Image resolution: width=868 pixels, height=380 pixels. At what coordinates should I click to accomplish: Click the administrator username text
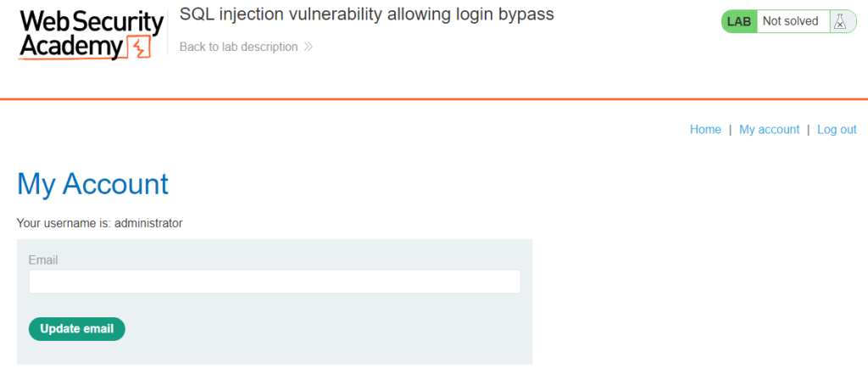(148, 223)
